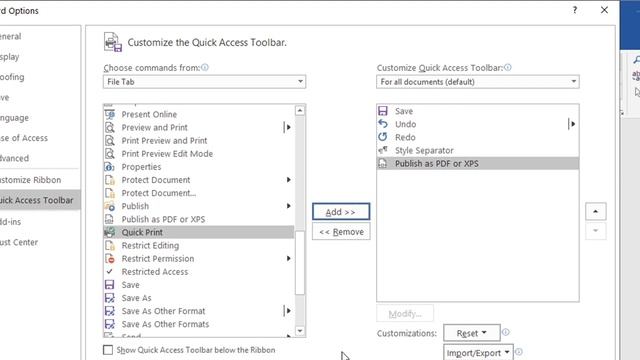Expand the Import/Export dropdown button
The image size is (640, 360).
click(478, 353)
